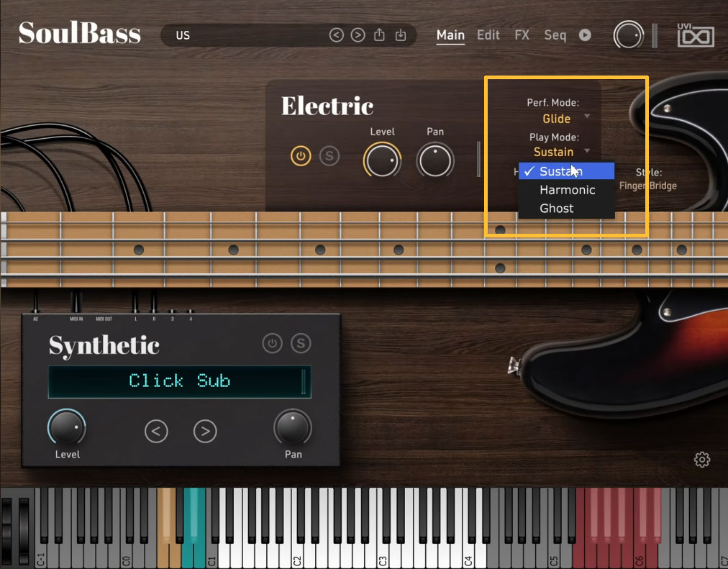Click the pitch bend wheel on keyboard
Screen dimensions: 728x569
tap(7, 530)
